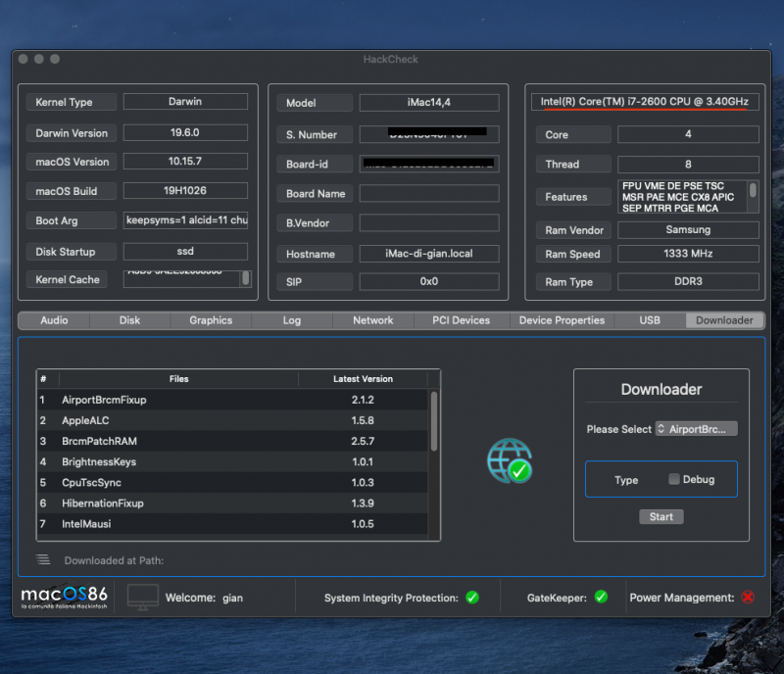Switch to the Audio tab
This screenshot has width=784, height=674.
click(54, 320)
